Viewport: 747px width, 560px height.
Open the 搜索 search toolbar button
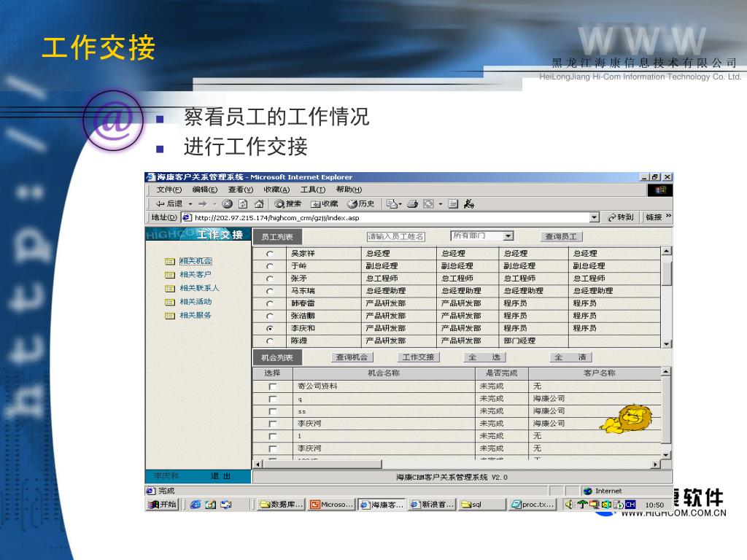(x=287, y=204)
